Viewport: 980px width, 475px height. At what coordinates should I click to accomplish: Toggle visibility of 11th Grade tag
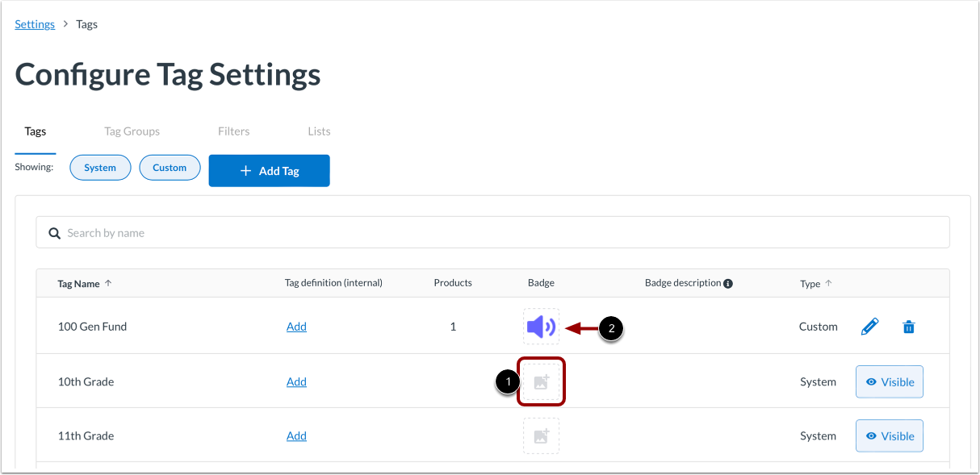[x=890, y=436]
